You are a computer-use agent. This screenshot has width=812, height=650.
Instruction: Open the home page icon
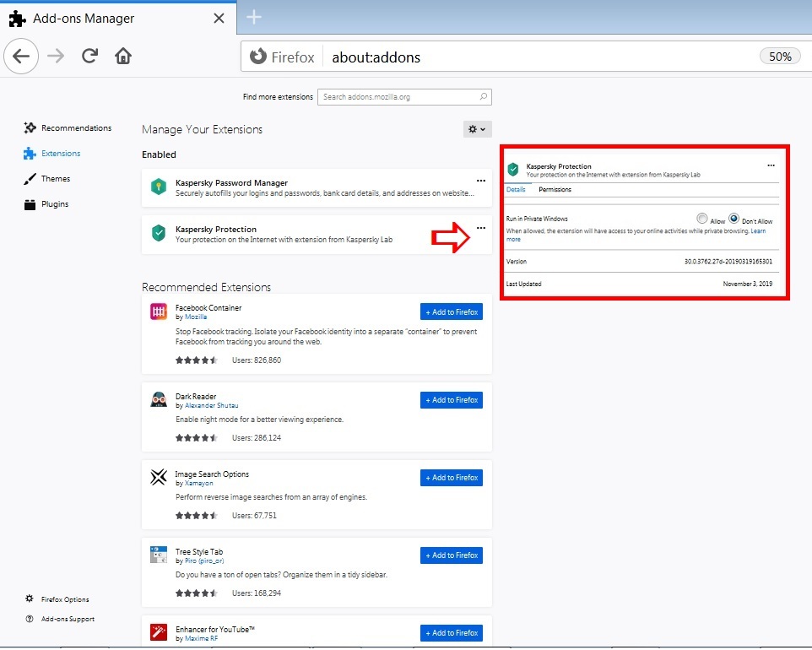(122, 56)
